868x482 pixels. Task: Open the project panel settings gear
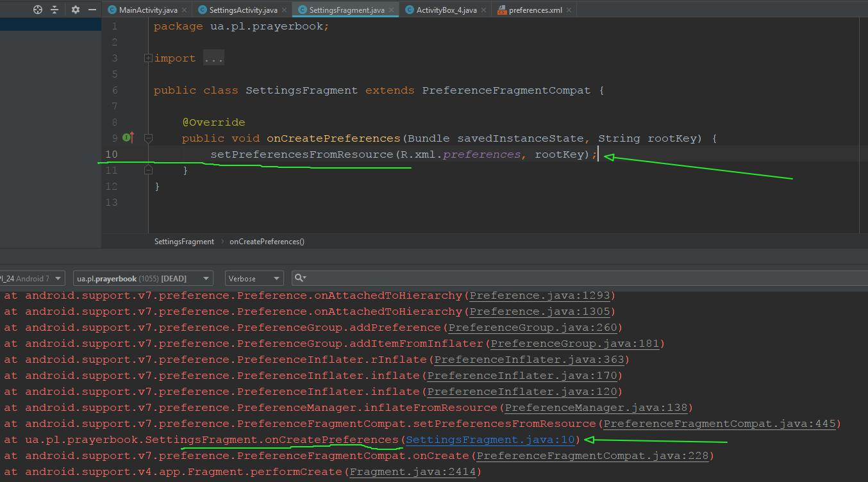75,10
